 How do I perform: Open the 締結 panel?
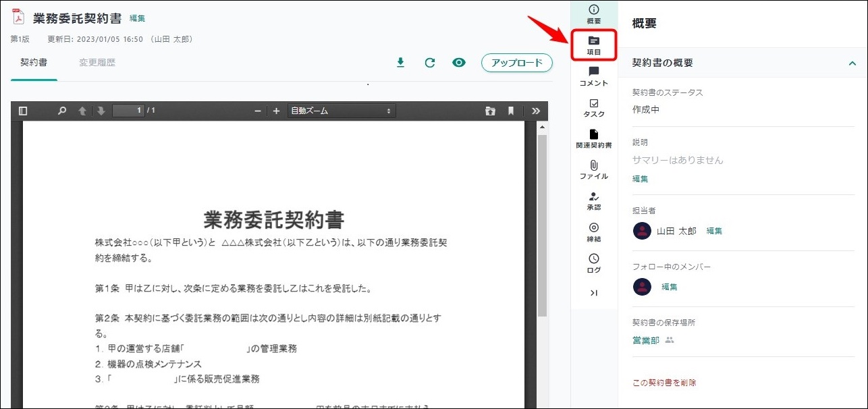pos(594,232)
